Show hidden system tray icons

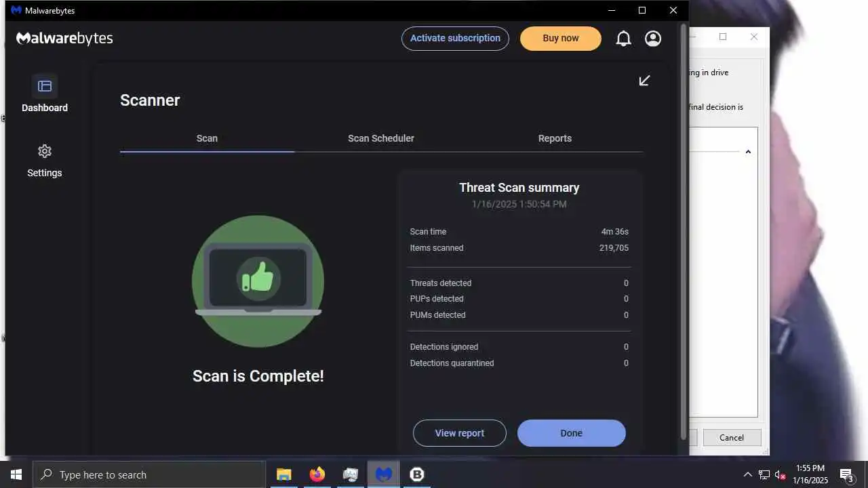point(748,474)
